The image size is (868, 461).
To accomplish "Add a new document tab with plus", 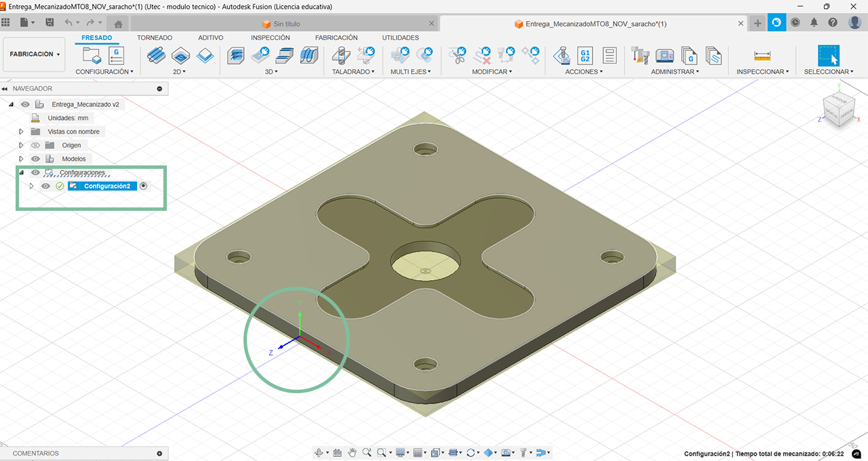I will click(757, 23).
